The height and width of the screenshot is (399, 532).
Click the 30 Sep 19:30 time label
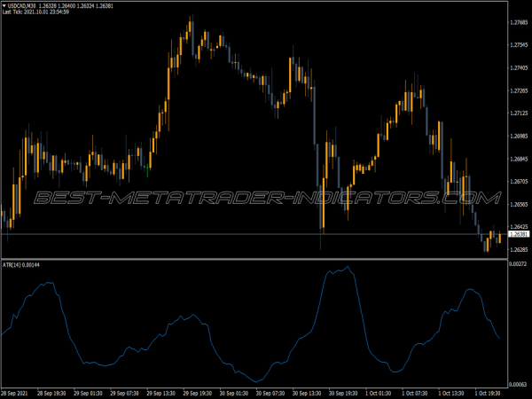pos(343,394)
